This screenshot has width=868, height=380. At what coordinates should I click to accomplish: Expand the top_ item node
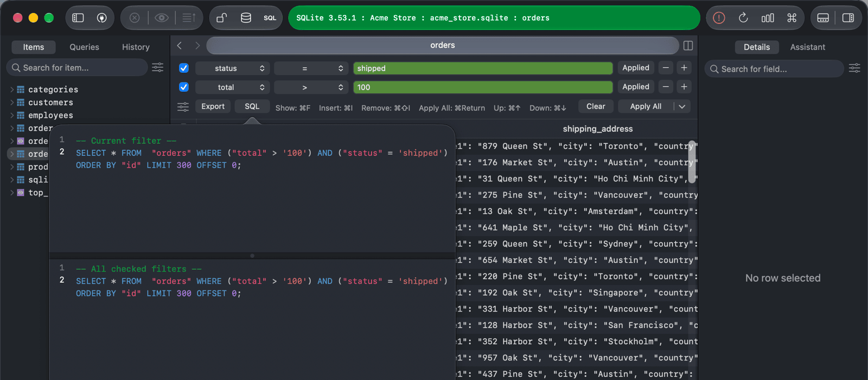click(12, 192)
